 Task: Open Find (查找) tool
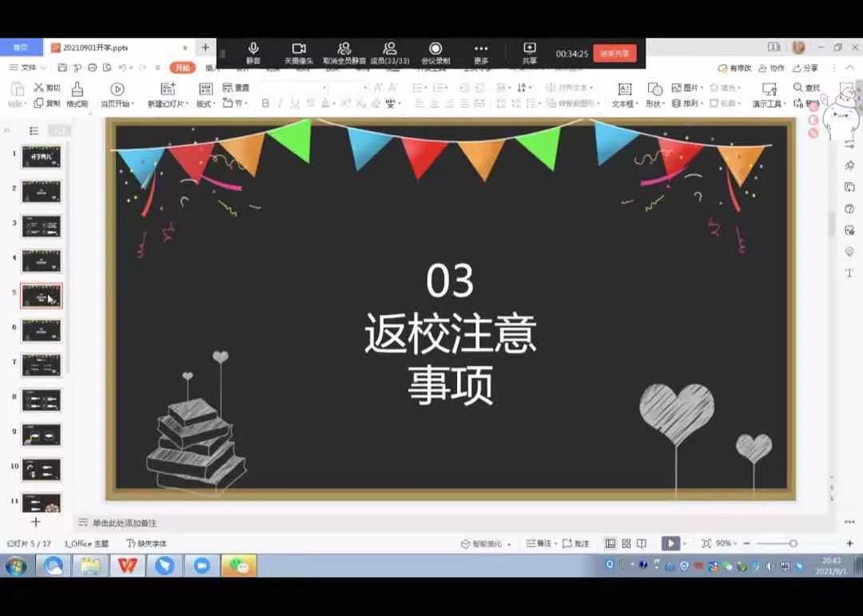[x=806, y=87]
